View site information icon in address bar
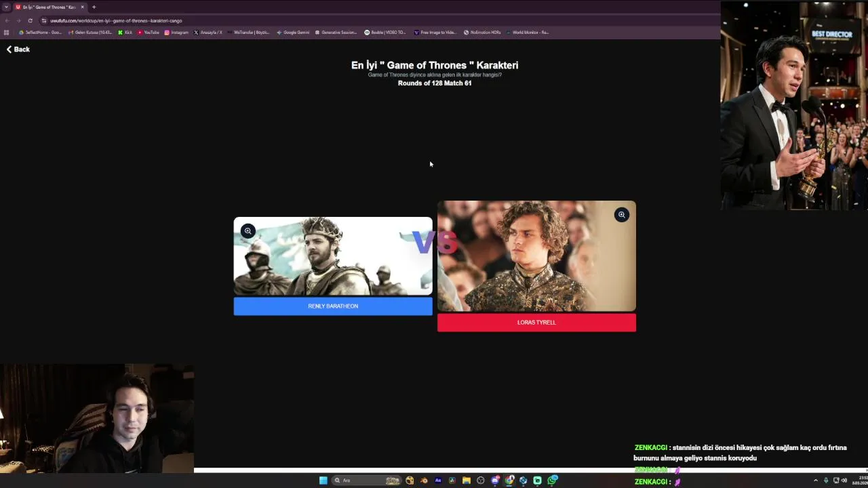The width and height of the screenshot is (868, 488). (44, 20)
